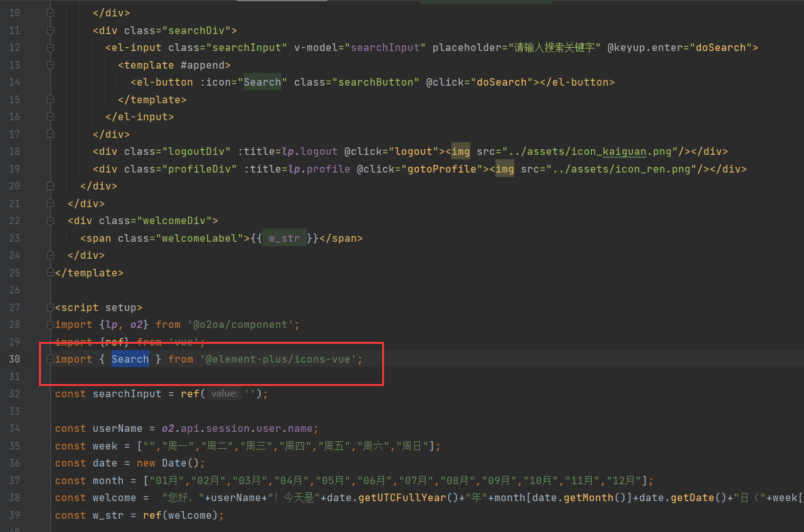Click the value: inlay hint on line 32
Screen dimensions: 804x532
click(225, 393)
